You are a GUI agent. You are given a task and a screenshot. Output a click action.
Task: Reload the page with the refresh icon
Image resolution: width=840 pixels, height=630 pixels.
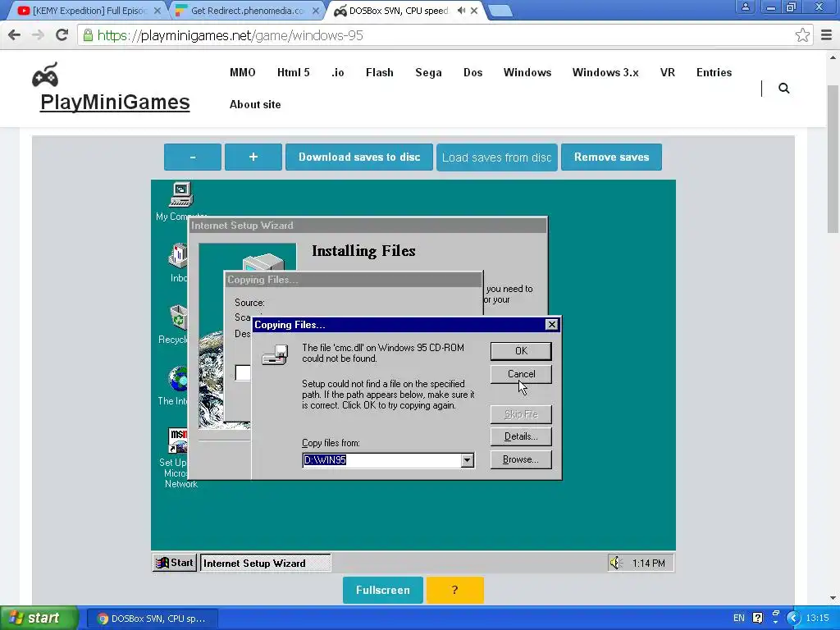62,35
